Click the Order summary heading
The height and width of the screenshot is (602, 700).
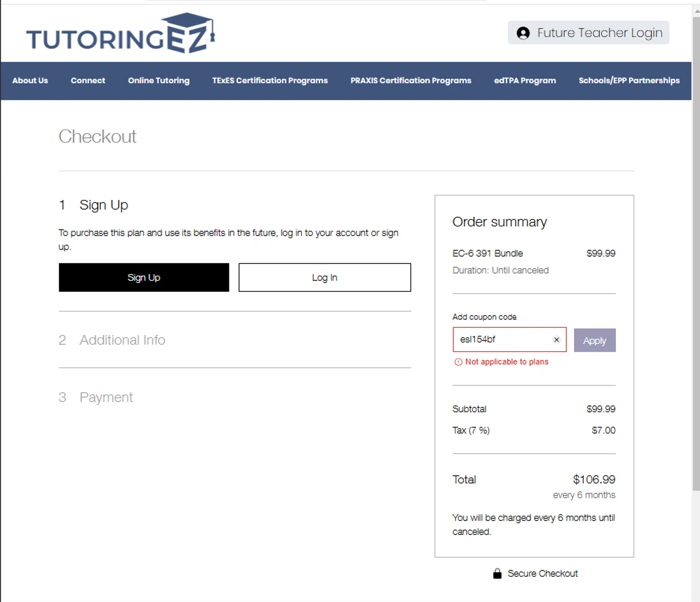point(499,222)
